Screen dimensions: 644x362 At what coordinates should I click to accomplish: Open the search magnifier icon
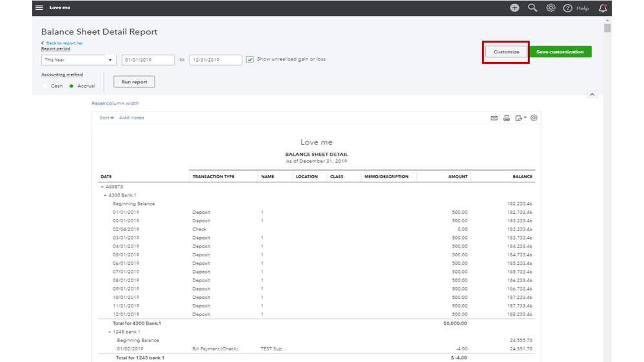[532, 8]
